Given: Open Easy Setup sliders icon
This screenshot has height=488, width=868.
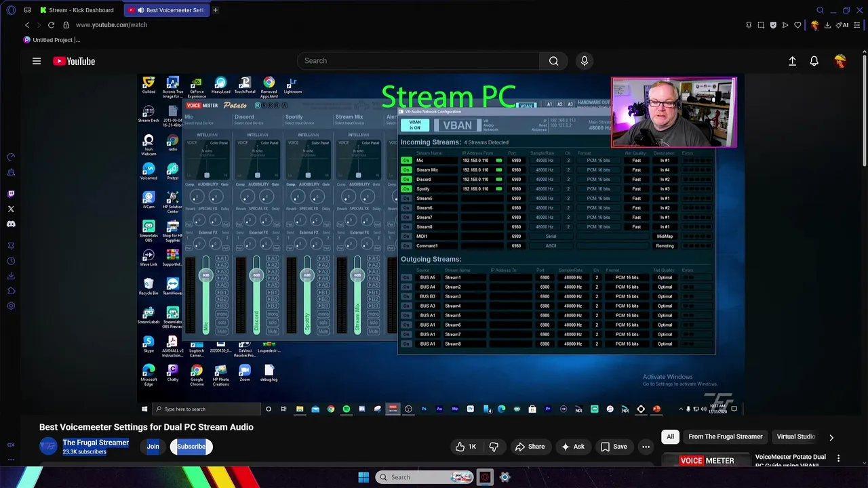Looking at the screenshot, I should pos(858,25).
